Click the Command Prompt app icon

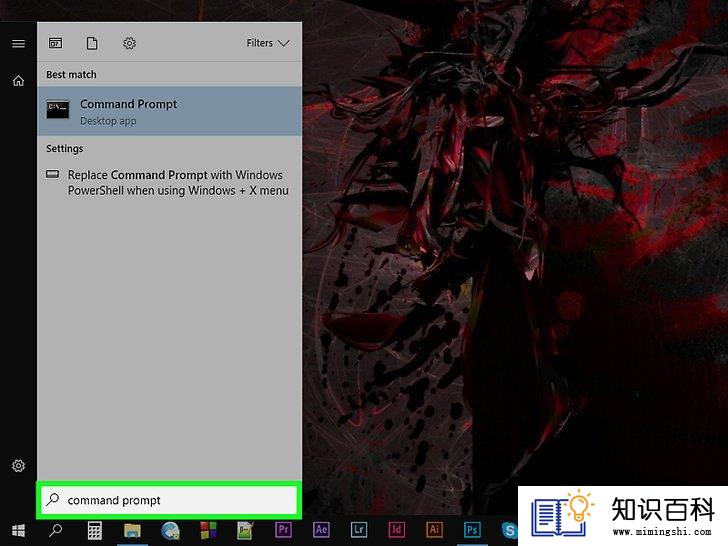point(58,110)
